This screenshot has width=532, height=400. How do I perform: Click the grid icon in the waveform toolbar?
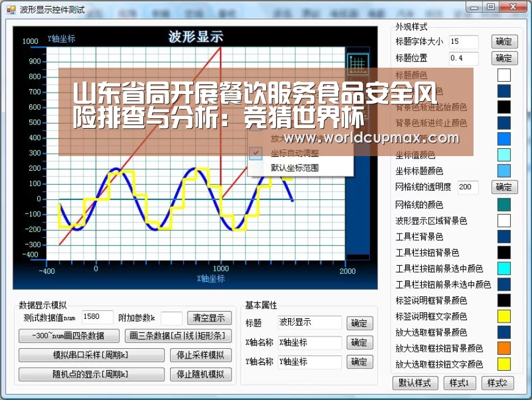358,63
